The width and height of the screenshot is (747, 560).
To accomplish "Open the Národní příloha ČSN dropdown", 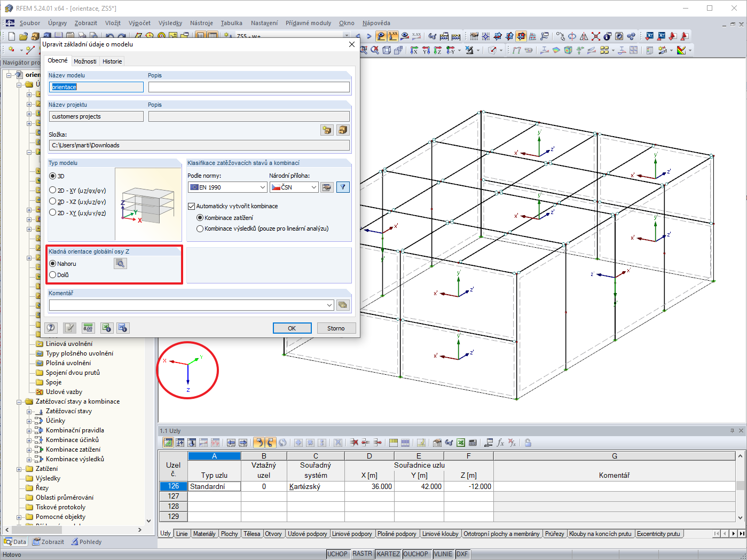I will coord(294,187).
